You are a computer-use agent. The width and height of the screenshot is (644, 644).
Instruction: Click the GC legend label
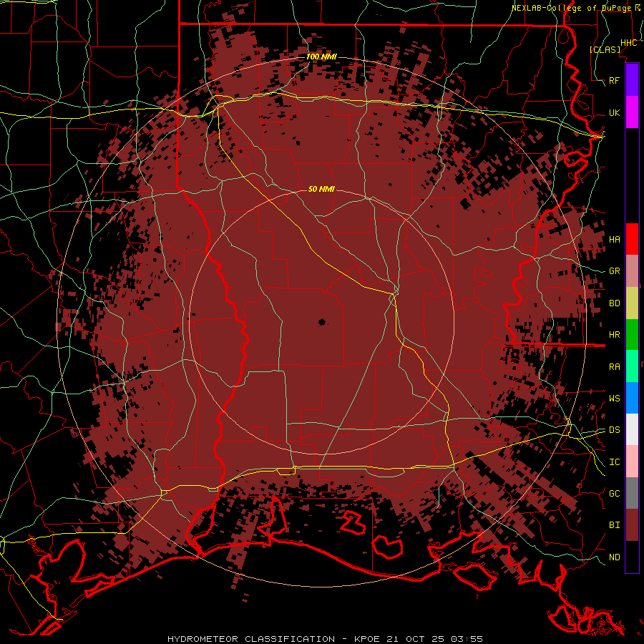click(615, 494)
